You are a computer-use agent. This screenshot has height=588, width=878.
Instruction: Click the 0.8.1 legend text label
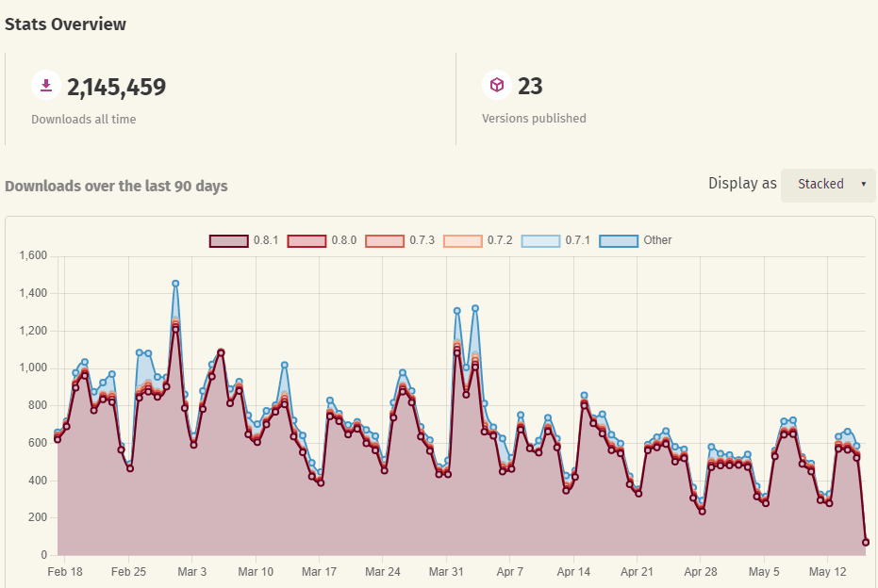[x=265, y=240]
